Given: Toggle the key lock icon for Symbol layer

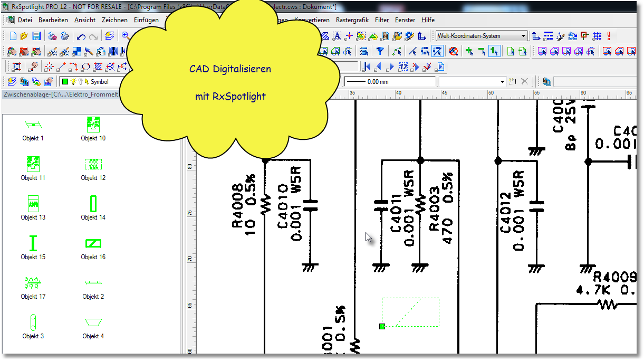Looking at the screenshot, I should (x=80, y=82).
